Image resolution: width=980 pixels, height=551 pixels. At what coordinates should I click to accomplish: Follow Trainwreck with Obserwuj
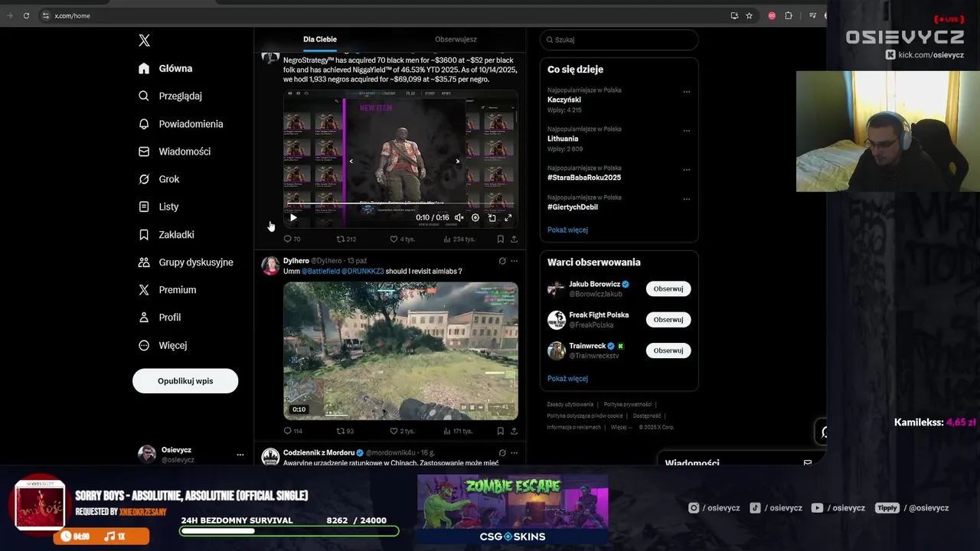(x=668, y=350)
